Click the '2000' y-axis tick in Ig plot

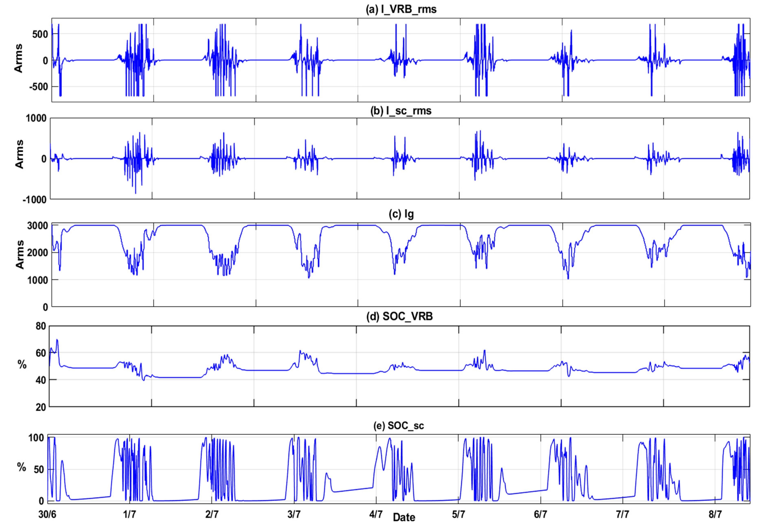pyautogui.click(x=37, y=253)
